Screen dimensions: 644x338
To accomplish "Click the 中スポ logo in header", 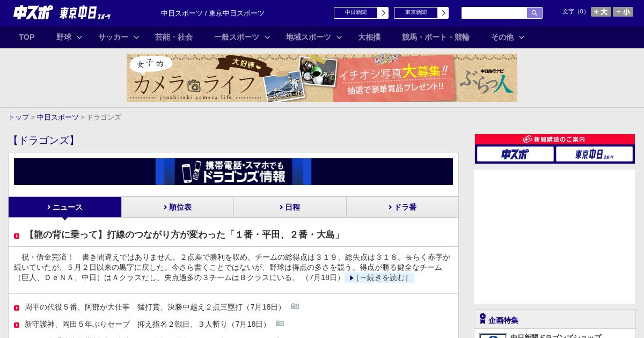I will click(x=33, y=12).
